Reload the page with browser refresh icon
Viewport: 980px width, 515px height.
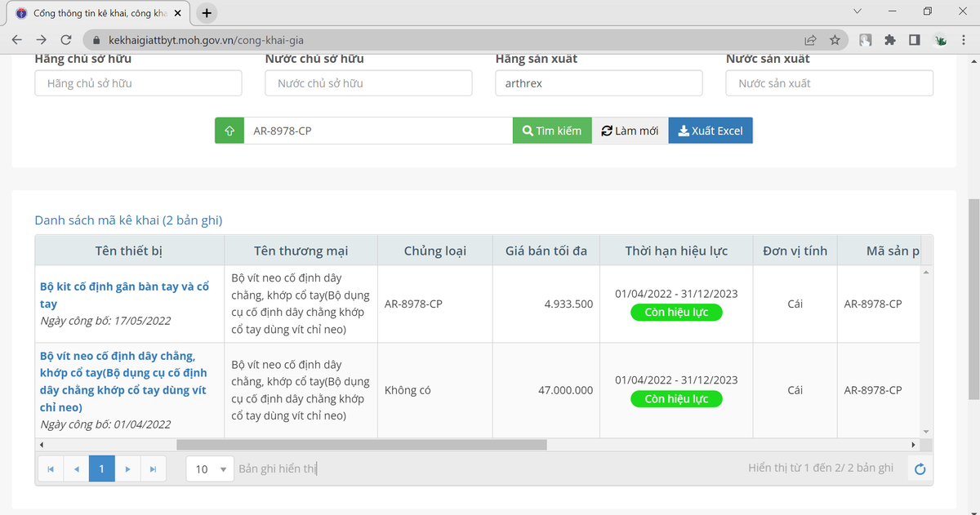[x=66, y=40]
